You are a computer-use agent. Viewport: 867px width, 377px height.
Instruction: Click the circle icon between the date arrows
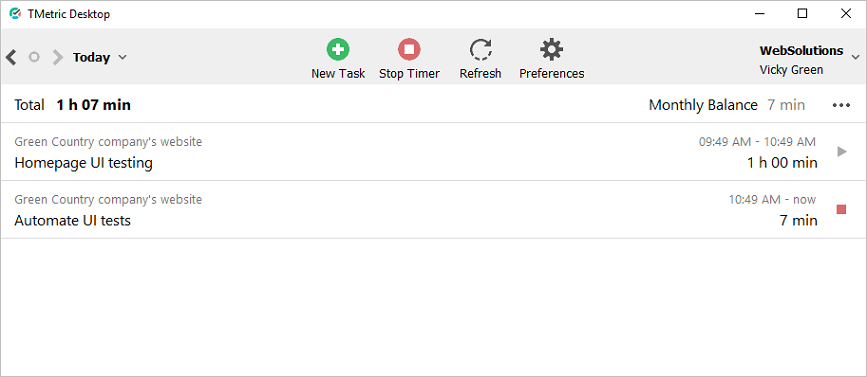34,57
